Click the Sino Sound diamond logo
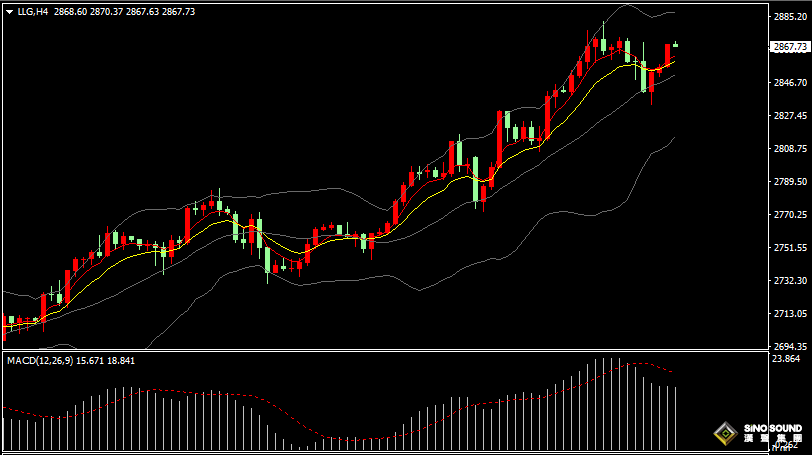This screenshot has height=455, width=812. (724, 434)
